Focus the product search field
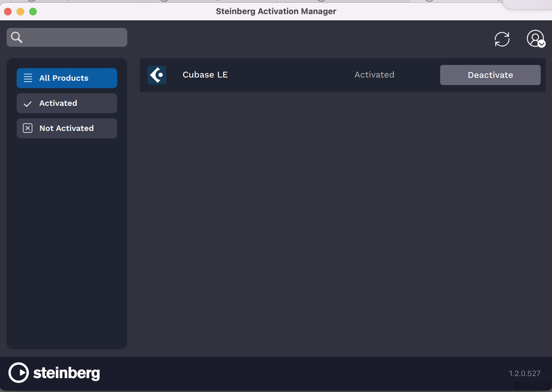The image size is (552, 392). (x=67, y=37)
